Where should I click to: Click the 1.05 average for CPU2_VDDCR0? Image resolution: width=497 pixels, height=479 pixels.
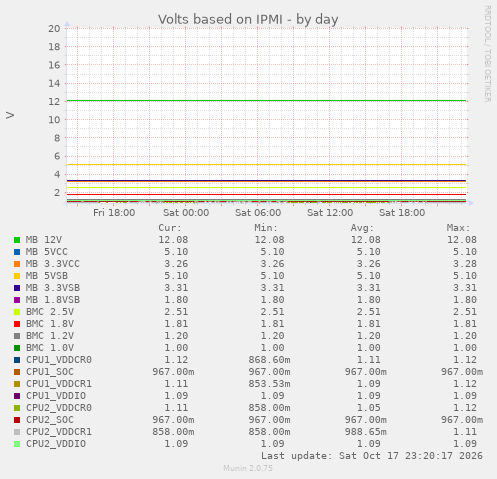point(368,408)
